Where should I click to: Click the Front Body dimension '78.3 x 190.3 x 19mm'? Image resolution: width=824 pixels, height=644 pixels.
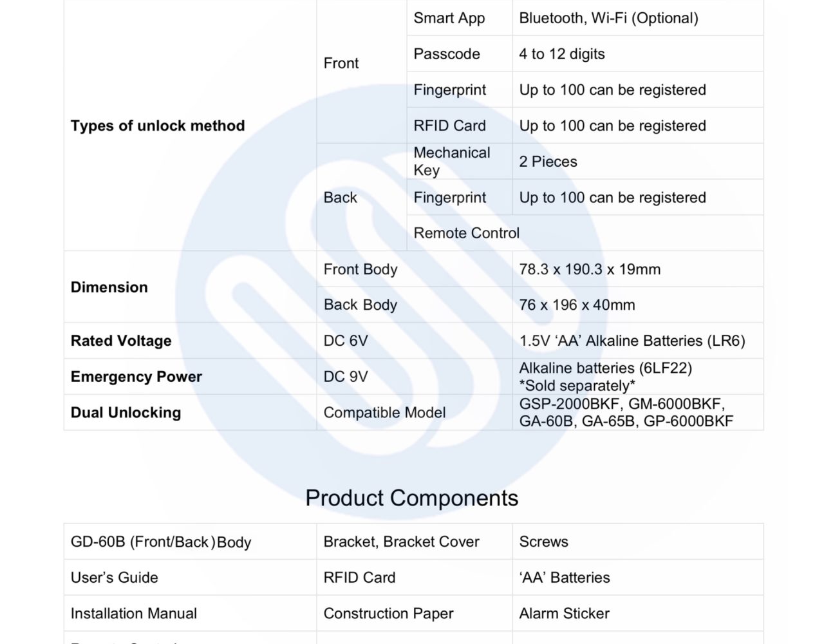[590, 269]
